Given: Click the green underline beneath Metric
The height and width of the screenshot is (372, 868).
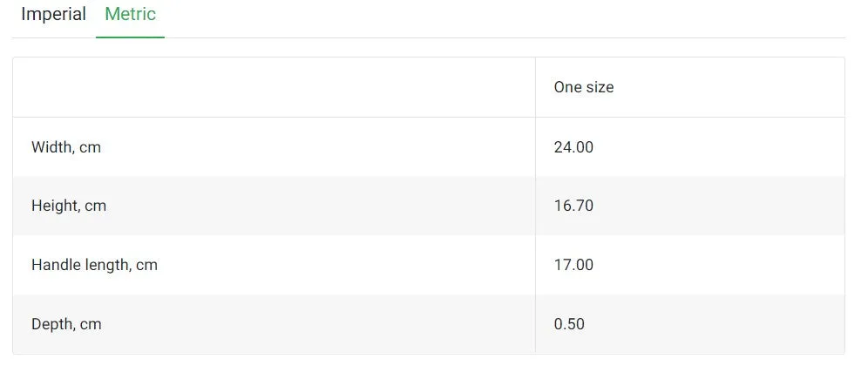Looking at the screenshot, I should coord(130,37).
